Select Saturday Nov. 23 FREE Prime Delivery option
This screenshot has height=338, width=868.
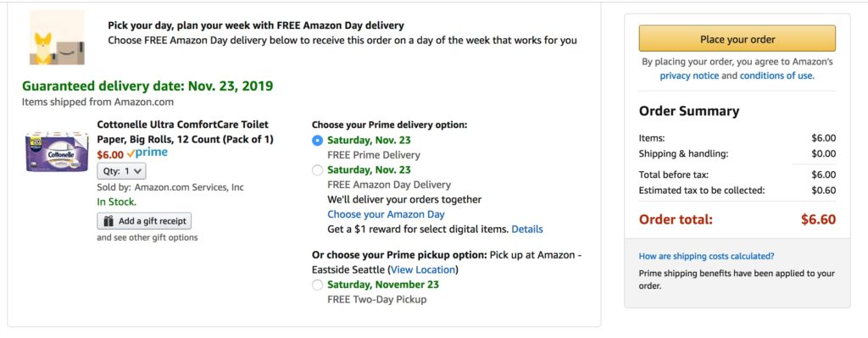317,141
